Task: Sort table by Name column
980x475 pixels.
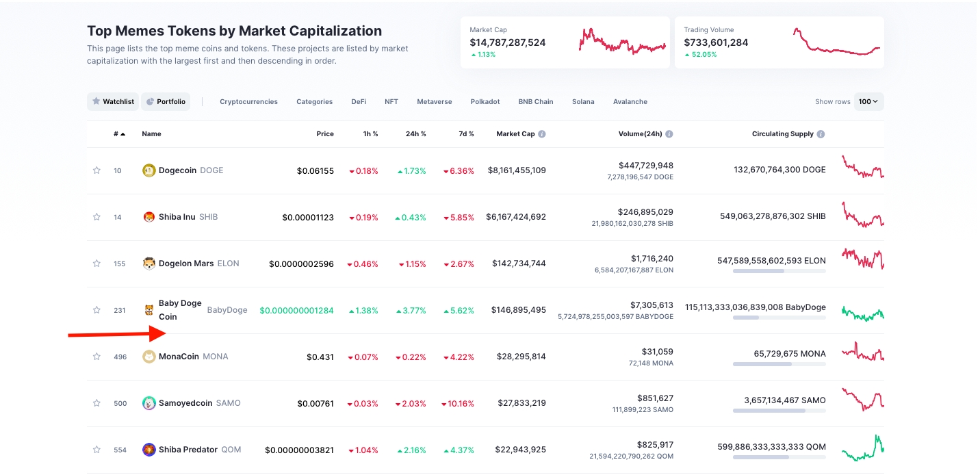Action: pos(151,134)
